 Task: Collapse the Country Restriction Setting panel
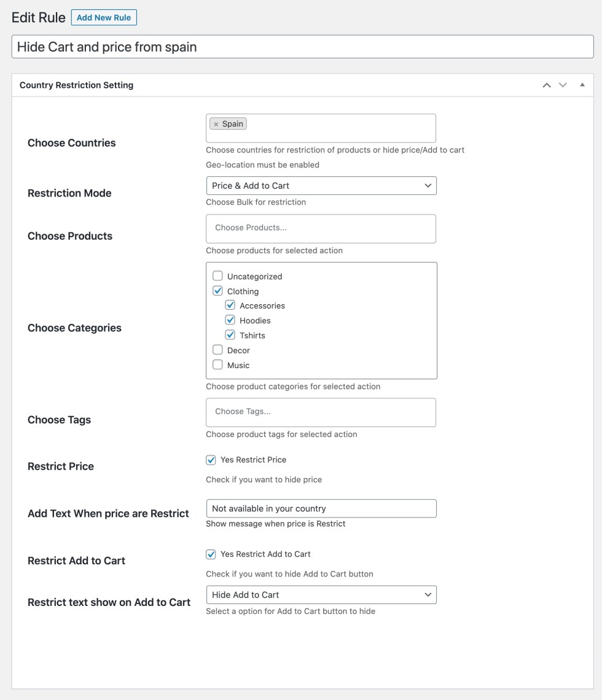[582, 85]
